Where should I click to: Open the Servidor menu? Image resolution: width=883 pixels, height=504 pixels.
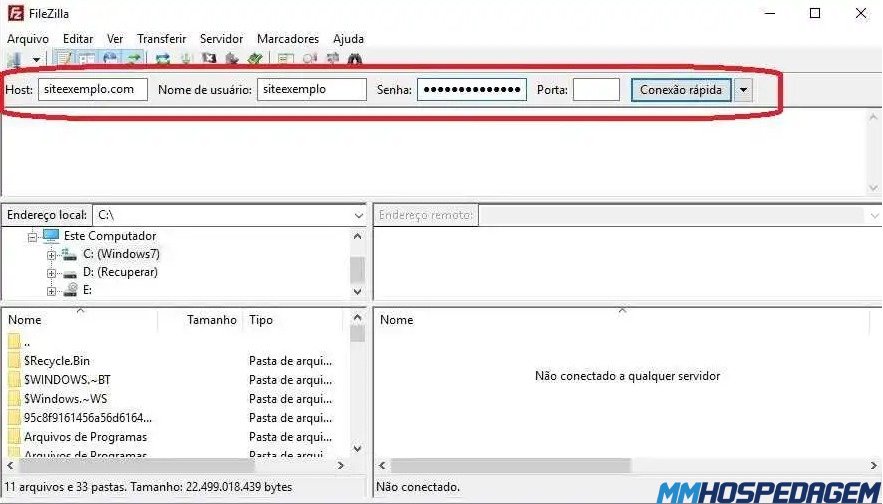pos(221,39)
